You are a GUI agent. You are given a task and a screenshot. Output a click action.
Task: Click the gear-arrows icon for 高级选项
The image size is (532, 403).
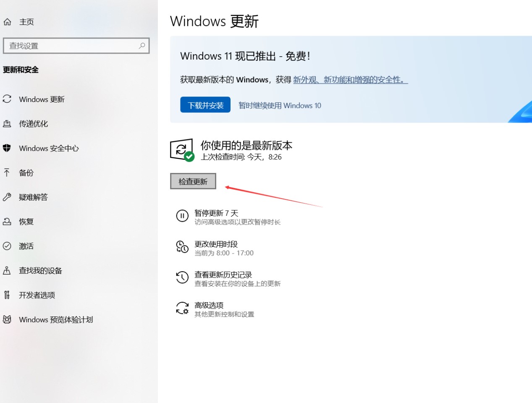(182, 309)
